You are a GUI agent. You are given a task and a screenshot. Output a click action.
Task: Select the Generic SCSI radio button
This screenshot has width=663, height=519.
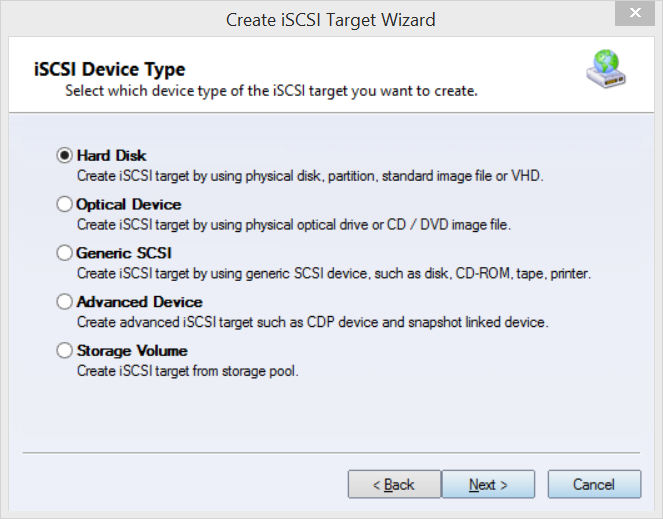(64, 253)
